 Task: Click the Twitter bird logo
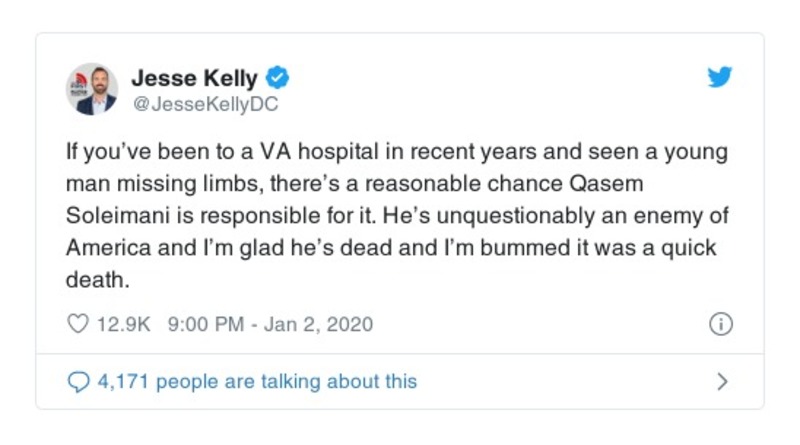coord(719,79)
